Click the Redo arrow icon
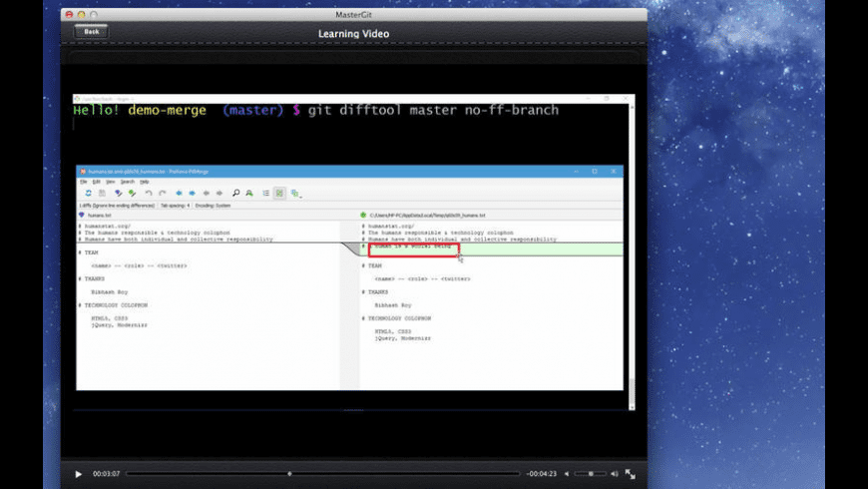The height and width of the screenshot is (489, 868). [x=163, y=193]
